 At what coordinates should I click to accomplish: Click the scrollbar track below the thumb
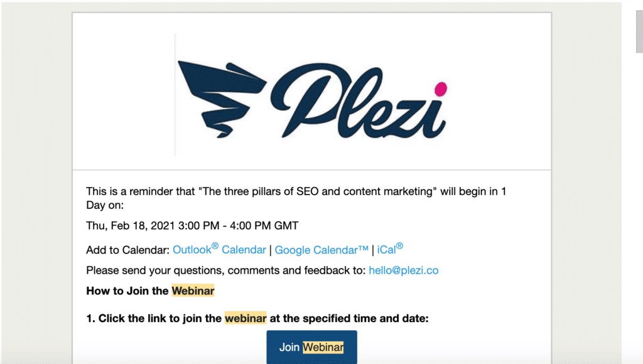click(x=639, y=205)
